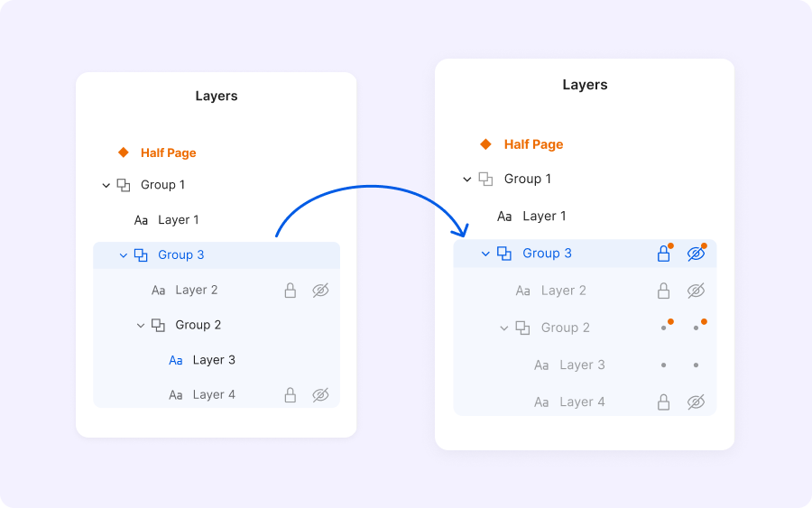812x508 pixels.
Task: Collapse Group 3 chevron in right panel
Action: coord(485,254)
